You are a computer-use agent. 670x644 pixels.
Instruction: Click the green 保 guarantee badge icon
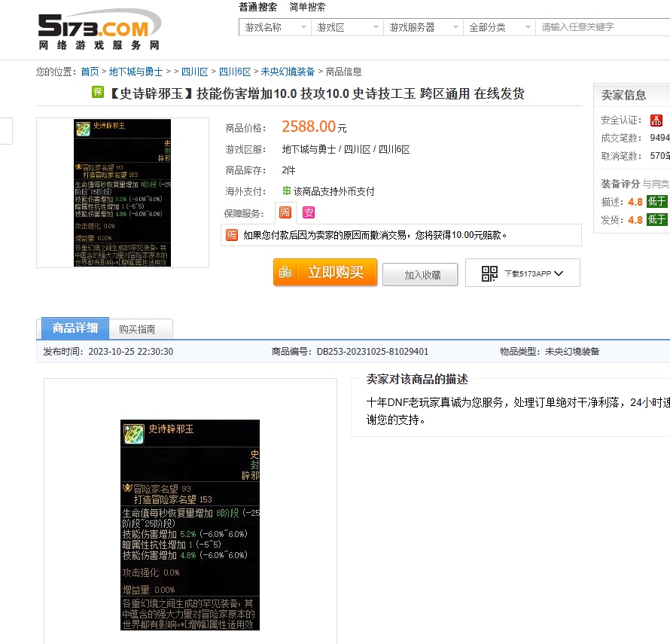point(98,92)
